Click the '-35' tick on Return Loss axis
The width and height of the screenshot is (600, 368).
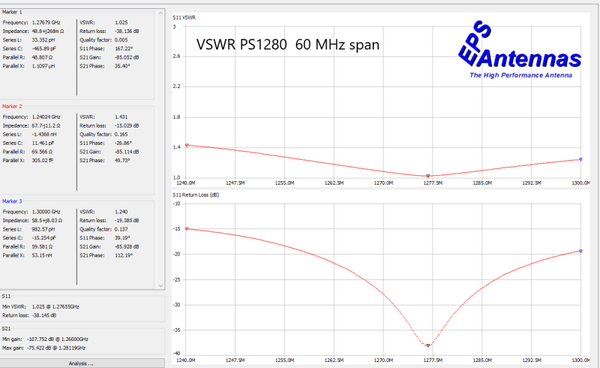pos(176,330)
